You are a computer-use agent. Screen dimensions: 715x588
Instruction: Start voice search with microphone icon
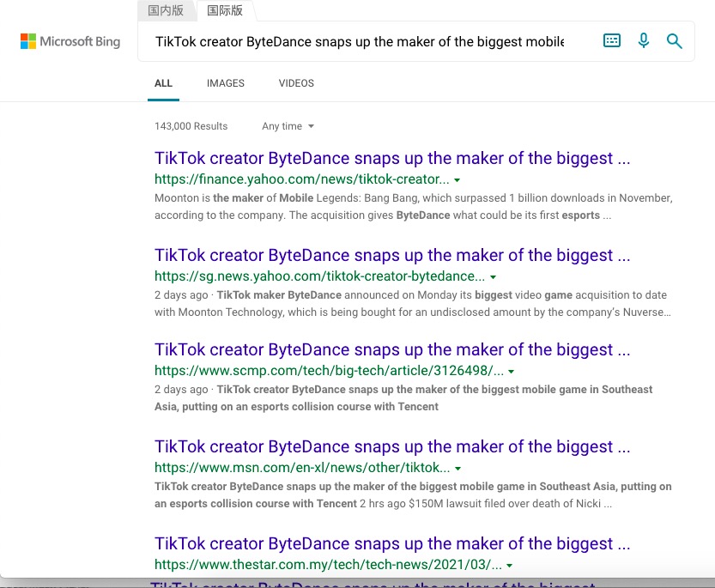click(x=644, y=41)
